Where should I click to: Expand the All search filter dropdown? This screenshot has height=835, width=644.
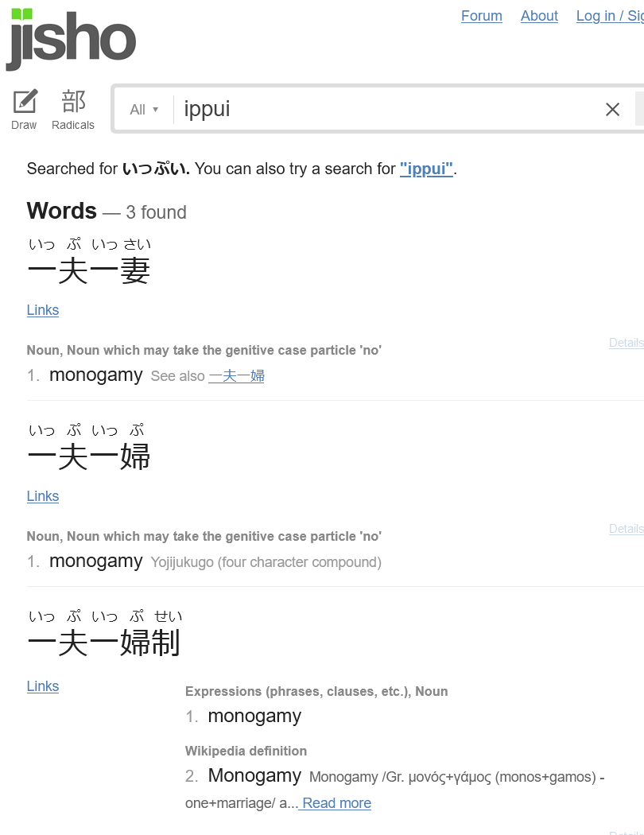(x=144, y=110)
